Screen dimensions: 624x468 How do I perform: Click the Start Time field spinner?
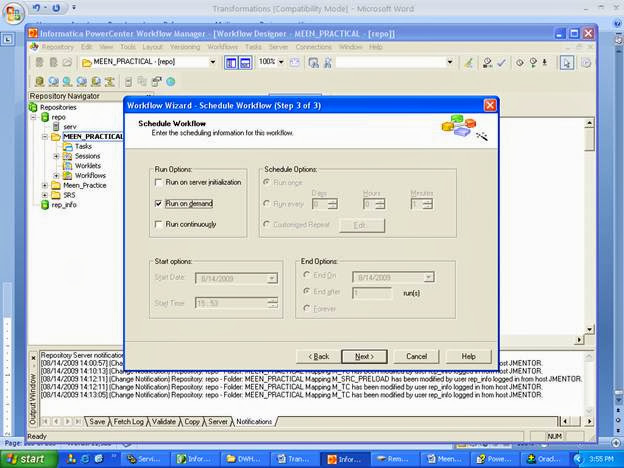click(x=273, y=303)
